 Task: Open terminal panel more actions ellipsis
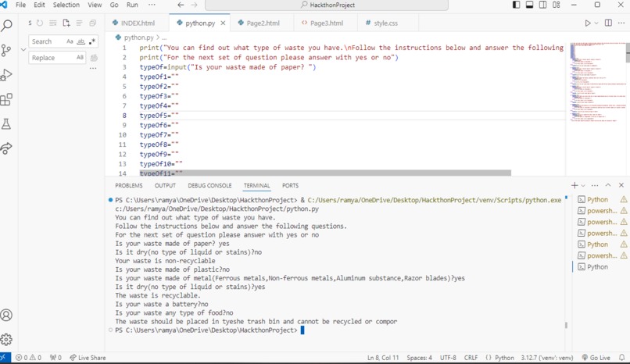(595, 185)
